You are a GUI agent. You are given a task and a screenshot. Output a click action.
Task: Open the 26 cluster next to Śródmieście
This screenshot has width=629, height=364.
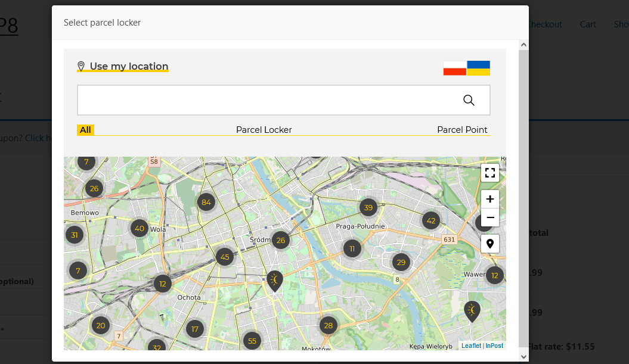coord(280,240)
